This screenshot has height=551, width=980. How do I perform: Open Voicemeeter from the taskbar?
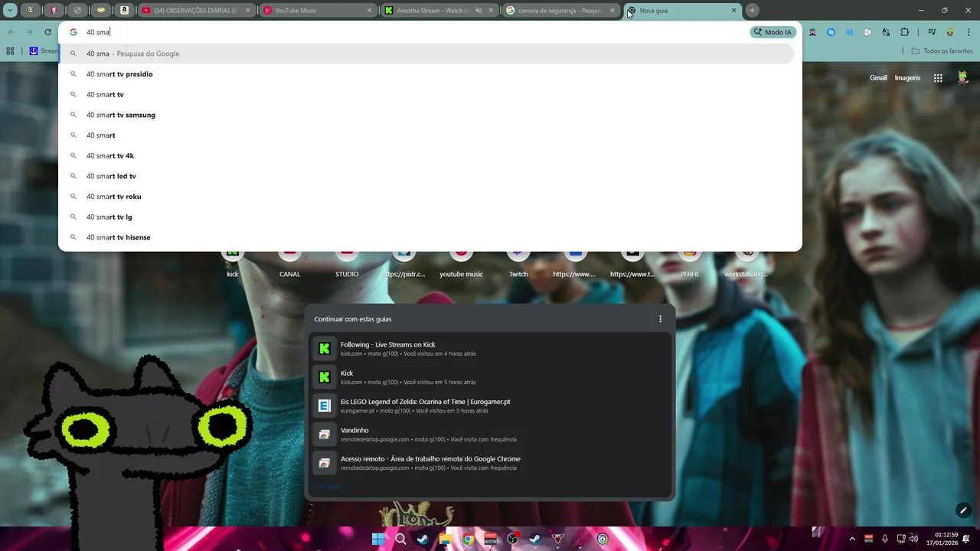(490, 539)
